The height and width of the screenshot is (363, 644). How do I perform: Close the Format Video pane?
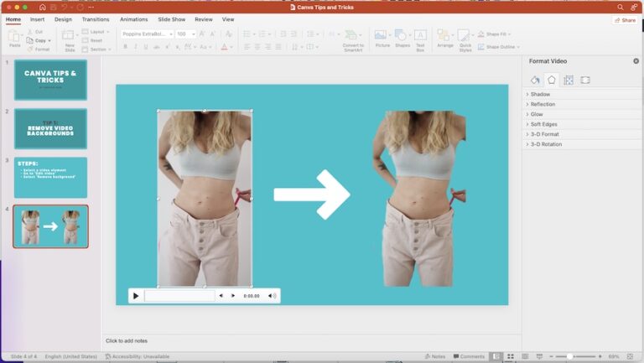coord(636,61)
